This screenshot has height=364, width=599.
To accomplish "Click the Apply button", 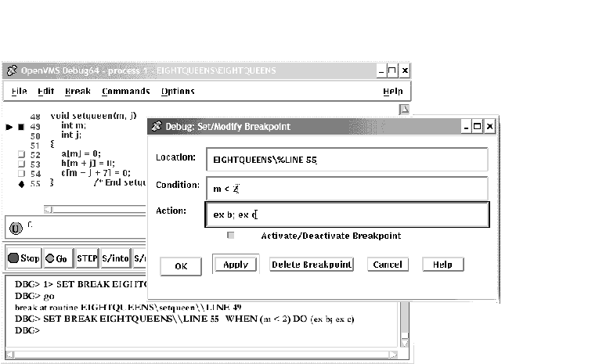I will pos(235,265).
